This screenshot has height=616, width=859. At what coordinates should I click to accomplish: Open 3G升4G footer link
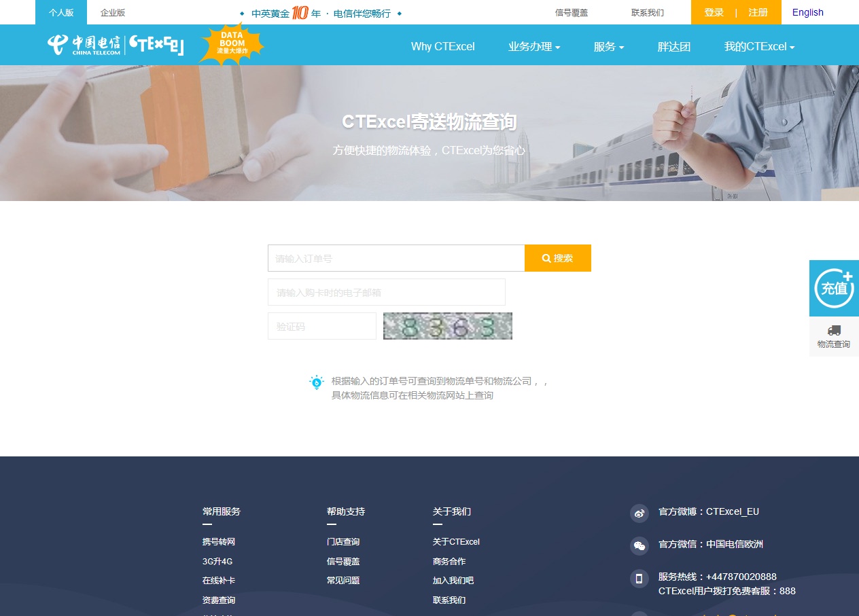pos(217,562)
